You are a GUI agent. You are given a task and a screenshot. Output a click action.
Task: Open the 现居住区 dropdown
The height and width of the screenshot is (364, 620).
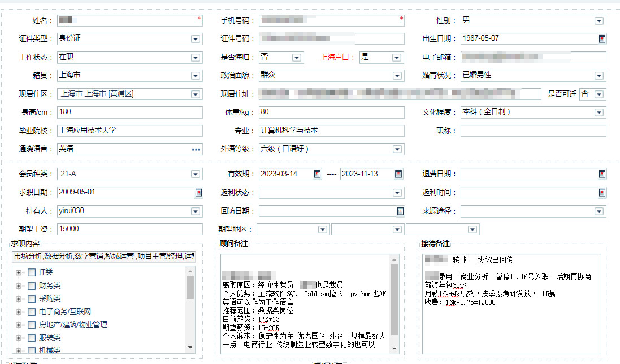point(196,94)
